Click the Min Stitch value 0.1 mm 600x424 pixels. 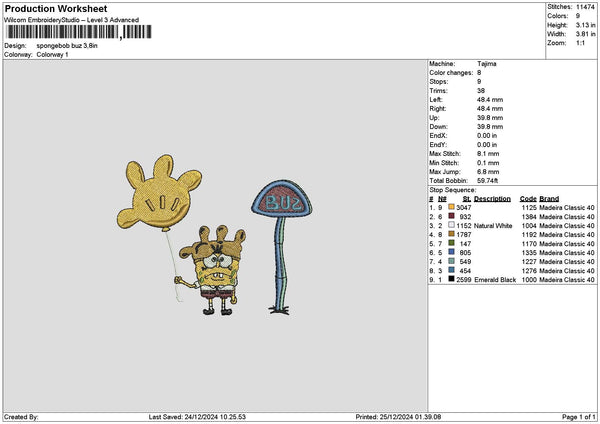(488, 163)
